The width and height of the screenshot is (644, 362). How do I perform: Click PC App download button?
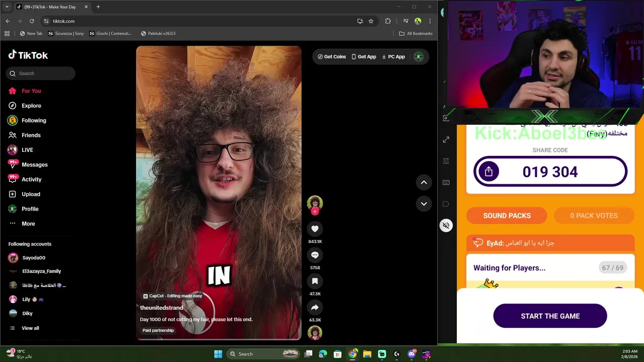pyautogui.click(x=393, y=57)
